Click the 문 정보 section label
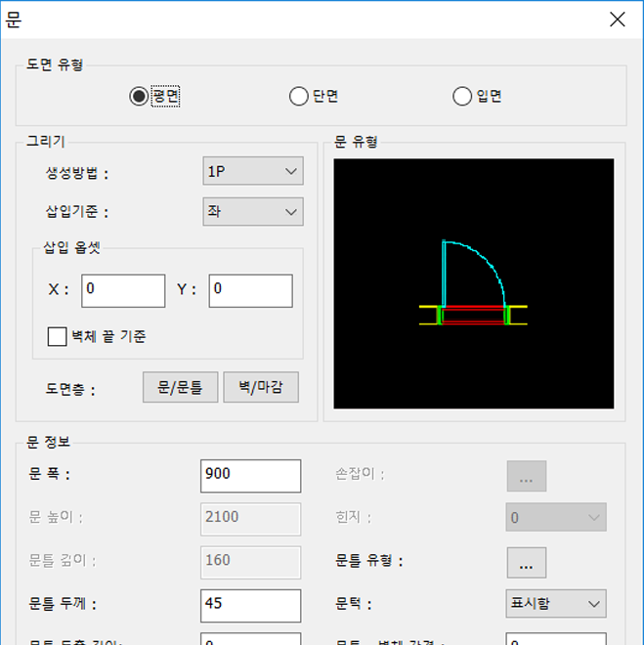644x645 pixels. coord(49,442)
